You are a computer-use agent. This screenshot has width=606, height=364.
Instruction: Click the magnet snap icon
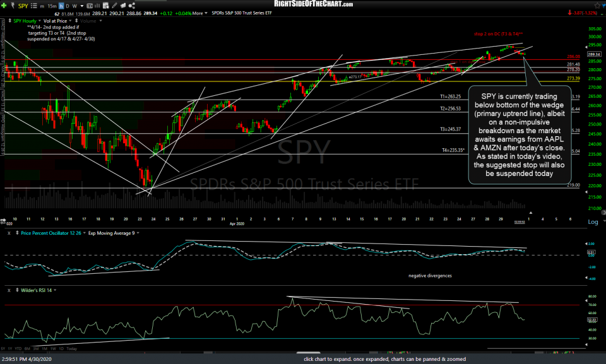click(123, 4)
